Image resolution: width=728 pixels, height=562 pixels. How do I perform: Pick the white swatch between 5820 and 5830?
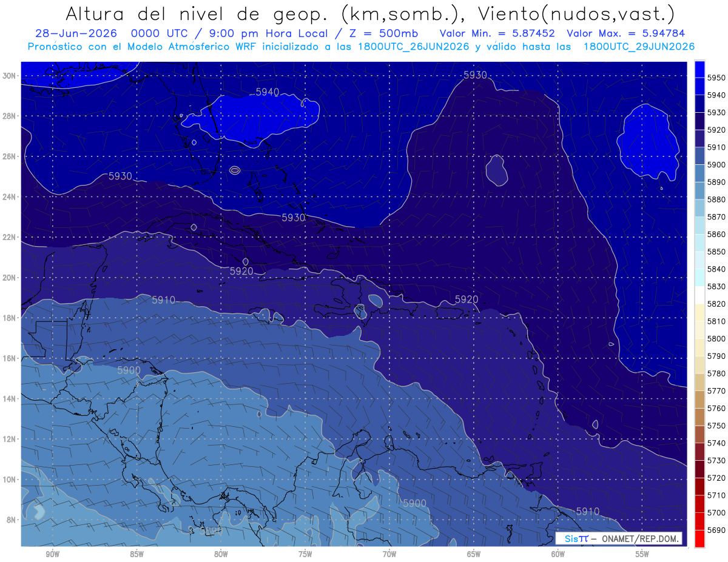point(699,295)
